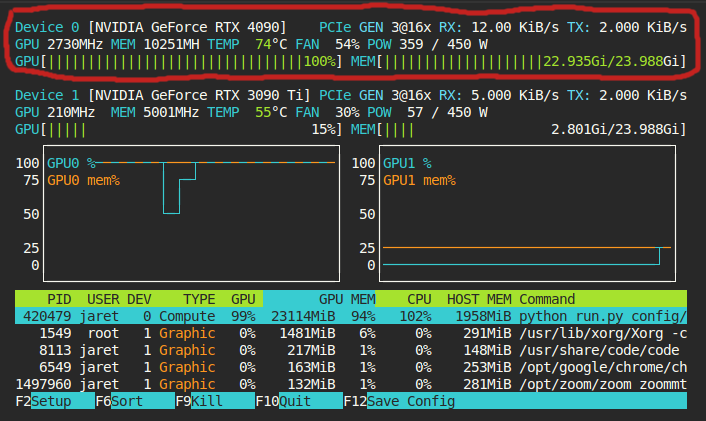Click PID 1549 owned by root
The height and width of the screenshot is (421, 706).
[55, 333]
